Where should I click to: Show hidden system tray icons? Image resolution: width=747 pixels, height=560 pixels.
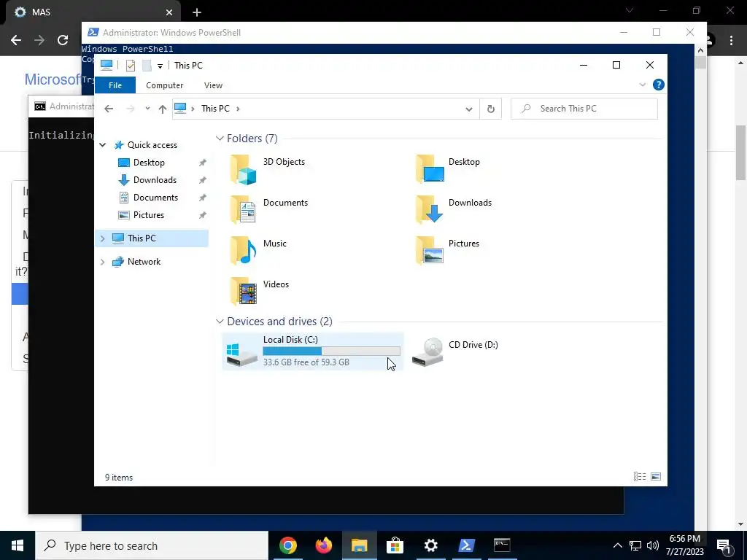tap(617, 545)
